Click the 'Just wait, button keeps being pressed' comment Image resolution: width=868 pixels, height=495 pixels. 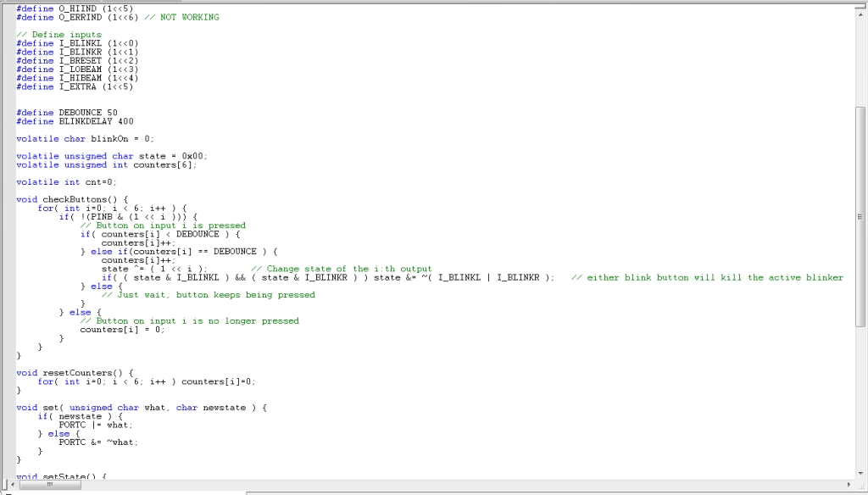[208, 295]
